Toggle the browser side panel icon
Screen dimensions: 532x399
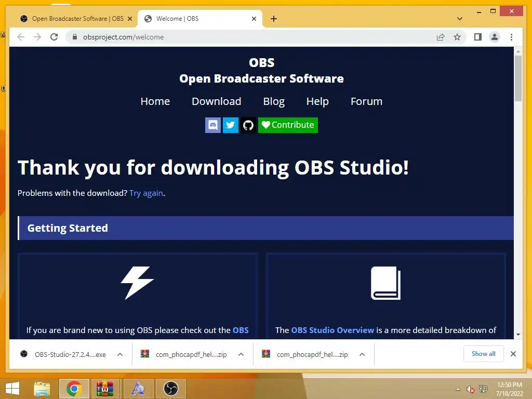pos(478,37)
